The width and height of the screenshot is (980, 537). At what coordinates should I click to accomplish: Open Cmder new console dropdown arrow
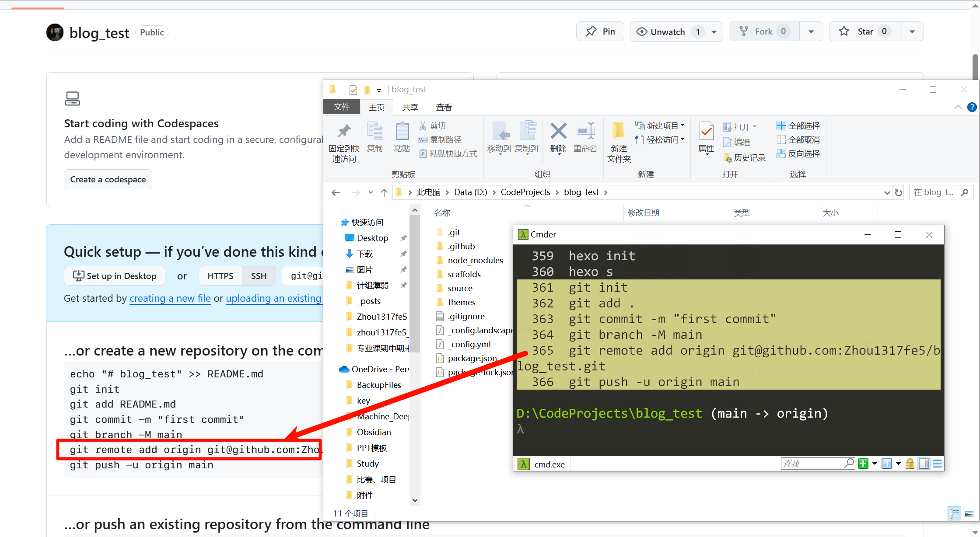tap(875, 464)
